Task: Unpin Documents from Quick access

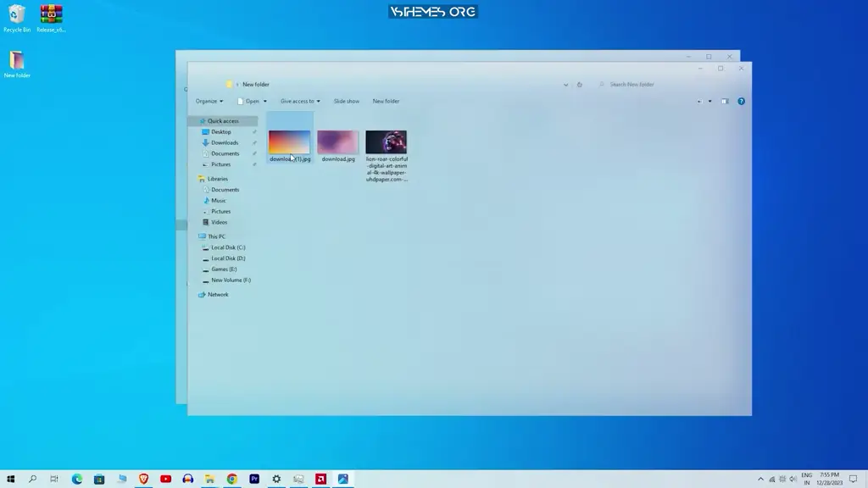Action: point(254,153)
